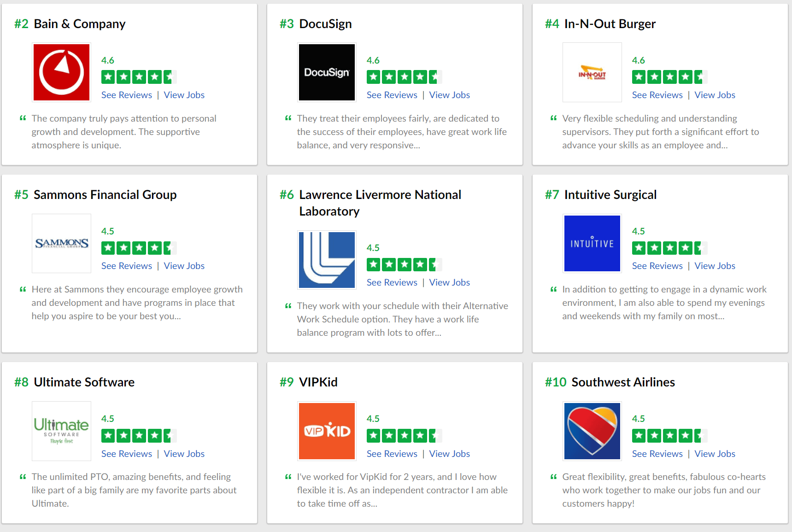View Jobs at Southwest Airlines
792x532 pixels.
[x=715, y=454]
